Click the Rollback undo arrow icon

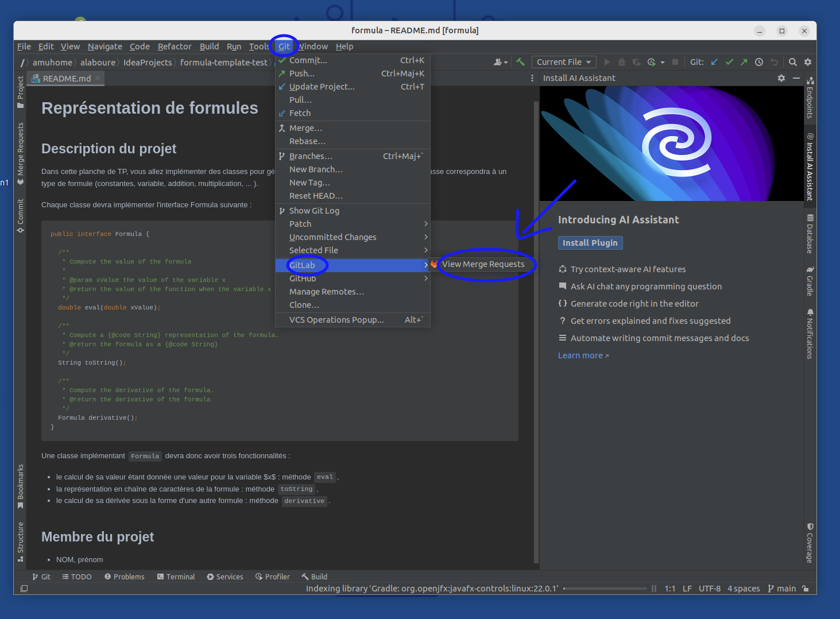click(774, 62)
